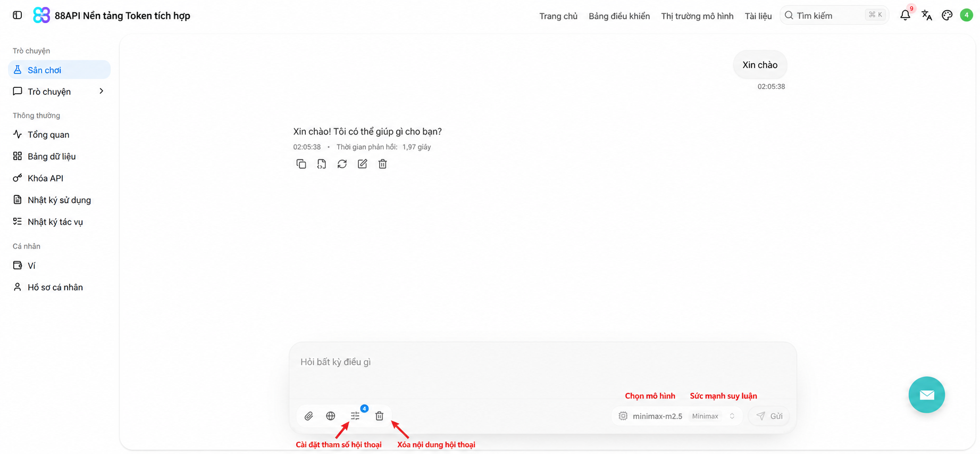Click Thời gian phản hồi 1,97 giây text

point(383,147)
